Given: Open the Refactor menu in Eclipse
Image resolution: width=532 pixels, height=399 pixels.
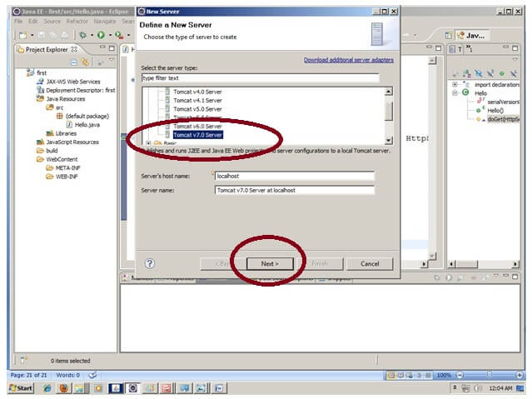Looking at the screenshot, I should click(77, 21).
